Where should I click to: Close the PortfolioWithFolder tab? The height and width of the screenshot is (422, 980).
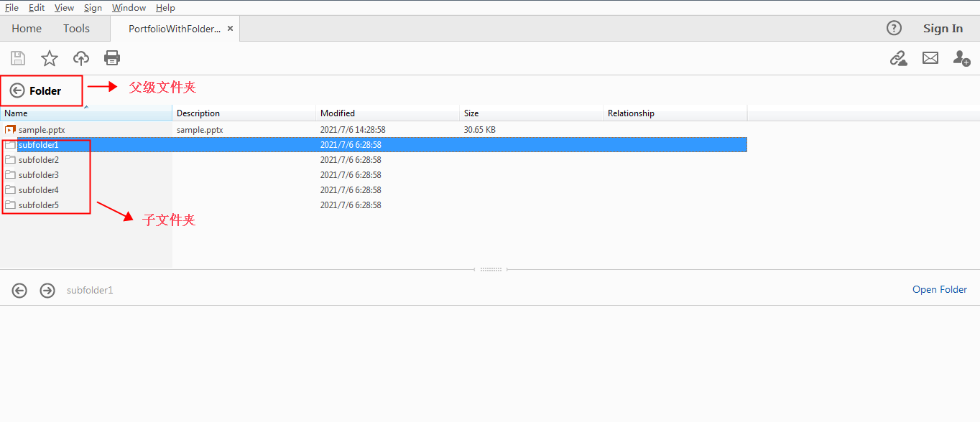pos(230,29)
